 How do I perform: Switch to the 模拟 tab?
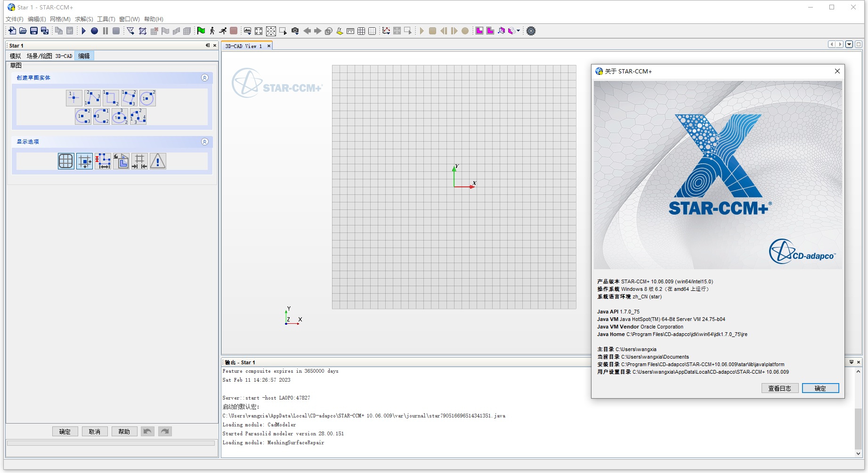[16, 56]
